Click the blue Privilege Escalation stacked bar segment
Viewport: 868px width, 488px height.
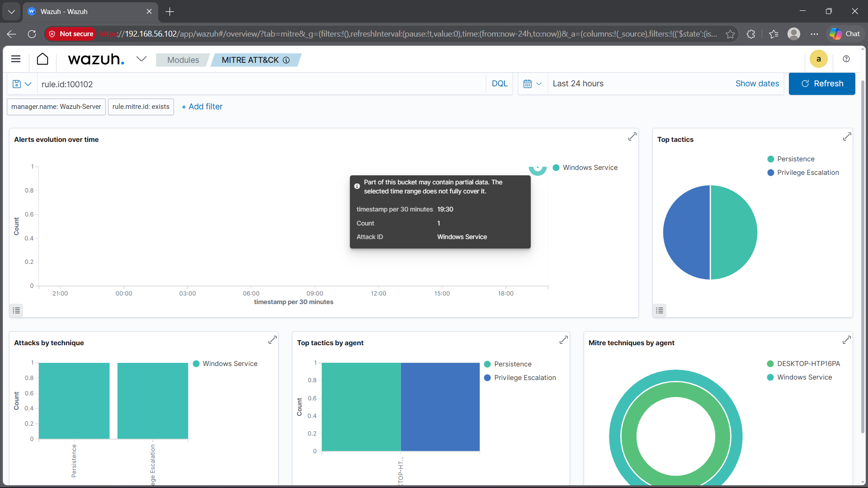[x=440, y=407]
